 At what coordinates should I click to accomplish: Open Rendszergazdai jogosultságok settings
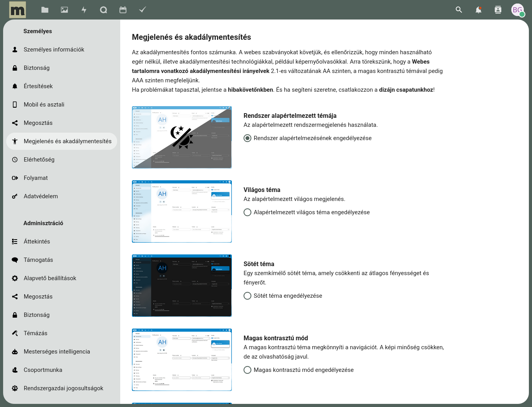[62, 388]
